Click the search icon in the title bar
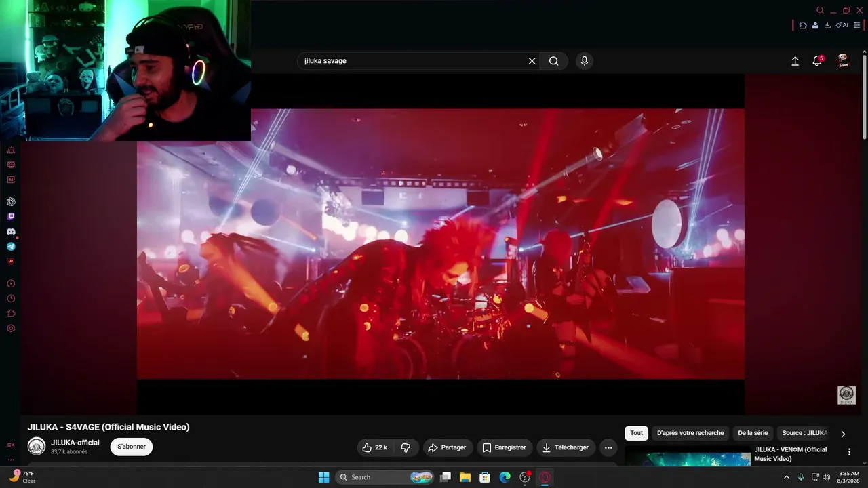 click(820, 10)
